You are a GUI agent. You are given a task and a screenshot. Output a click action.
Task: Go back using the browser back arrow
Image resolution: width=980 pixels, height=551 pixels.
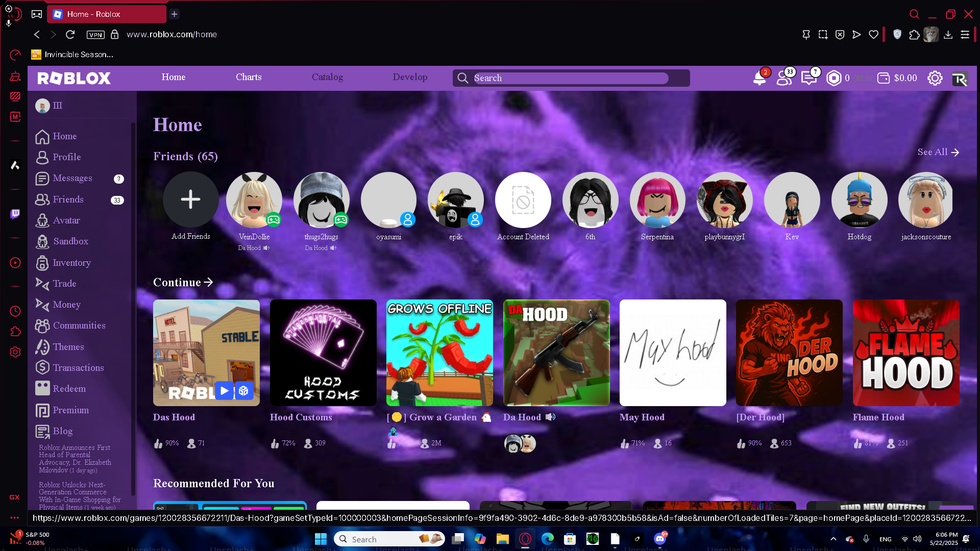click(x=37, y=34)
